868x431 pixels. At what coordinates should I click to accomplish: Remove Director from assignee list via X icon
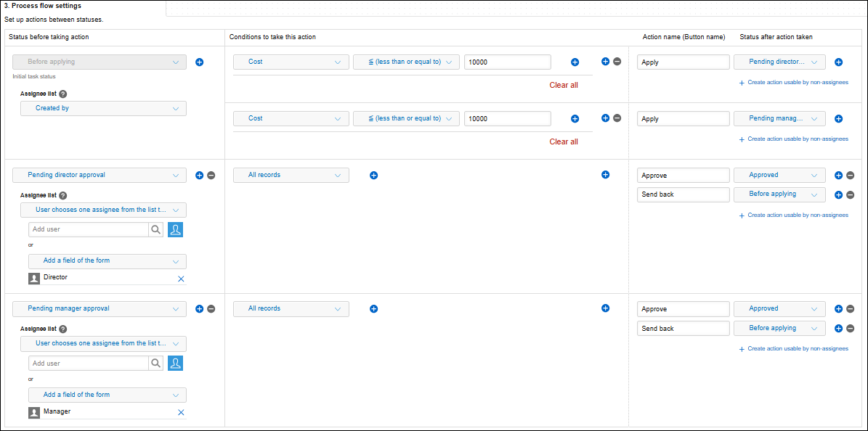(x=181, y=279)
